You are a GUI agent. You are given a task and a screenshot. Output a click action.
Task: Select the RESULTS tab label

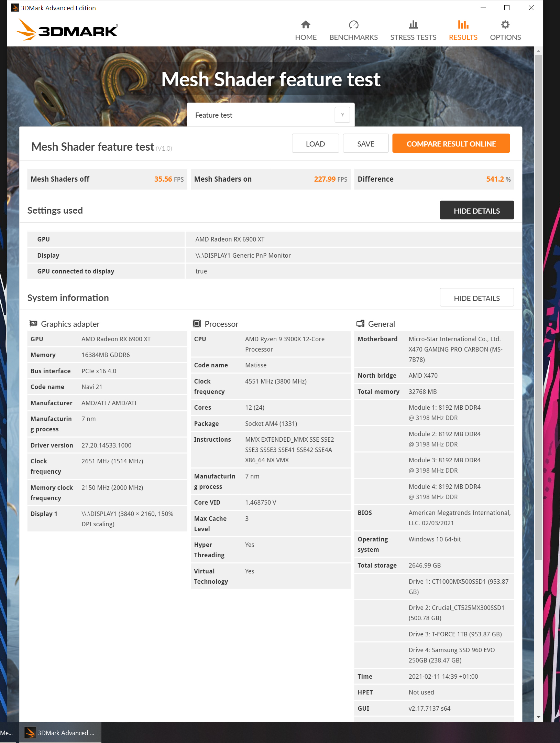tap(463, 37)
